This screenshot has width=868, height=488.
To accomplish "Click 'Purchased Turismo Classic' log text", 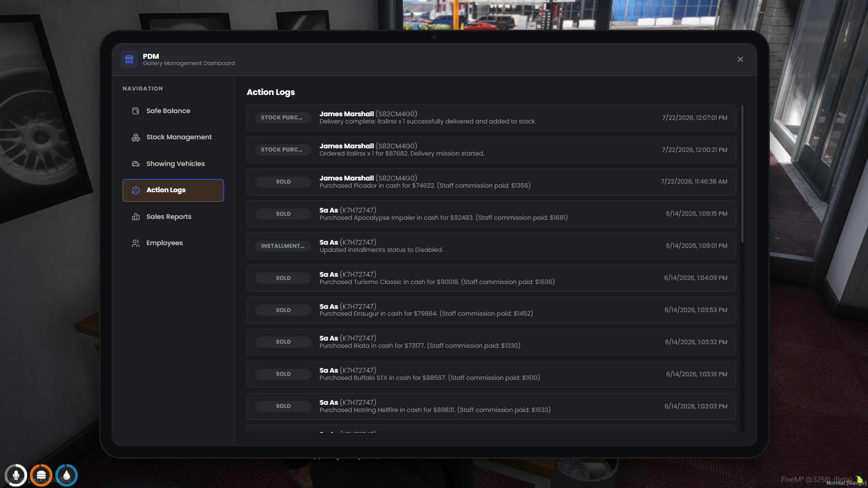I will (x=437, y=282).
